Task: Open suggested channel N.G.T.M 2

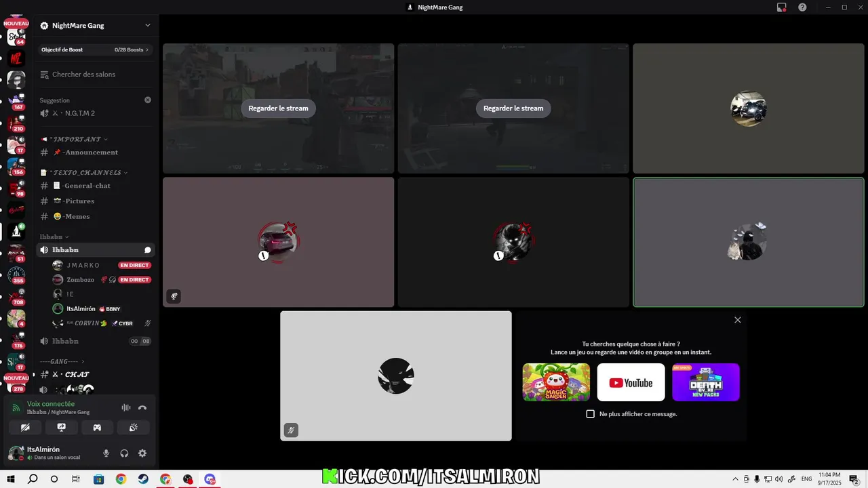Action: tap(96, 114)
